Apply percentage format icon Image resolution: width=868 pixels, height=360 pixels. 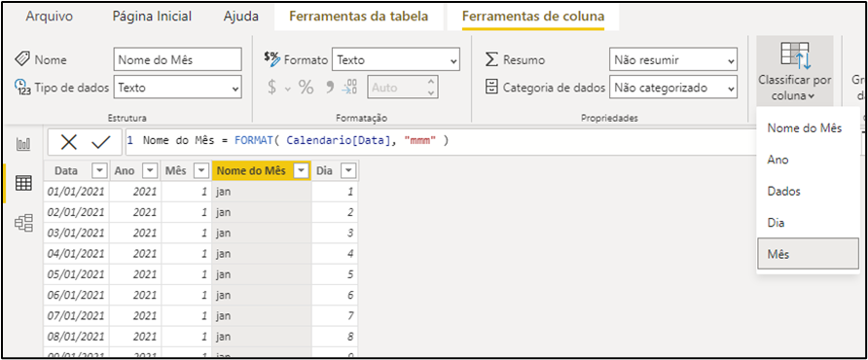point(307,88)
